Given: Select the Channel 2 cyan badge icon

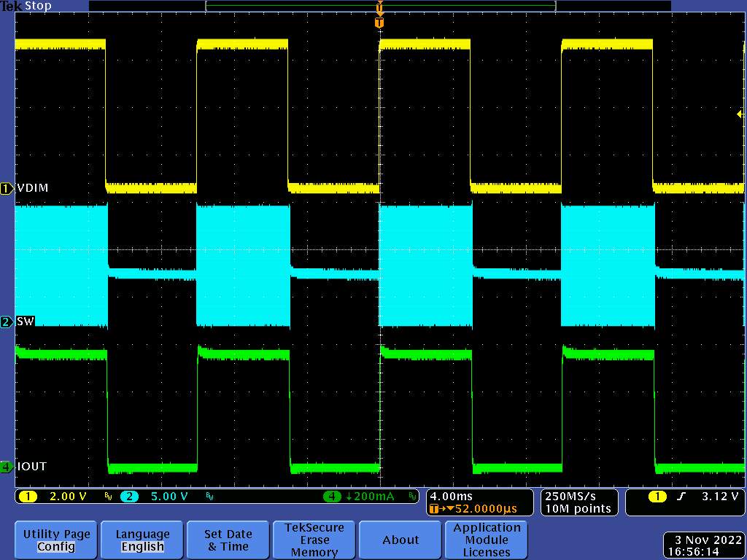Looking at the screenshot, I should [x=128, y=497].
